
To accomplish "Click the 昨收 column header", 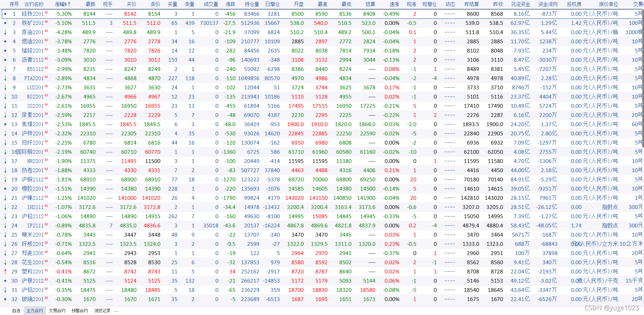I will point(498,4).
